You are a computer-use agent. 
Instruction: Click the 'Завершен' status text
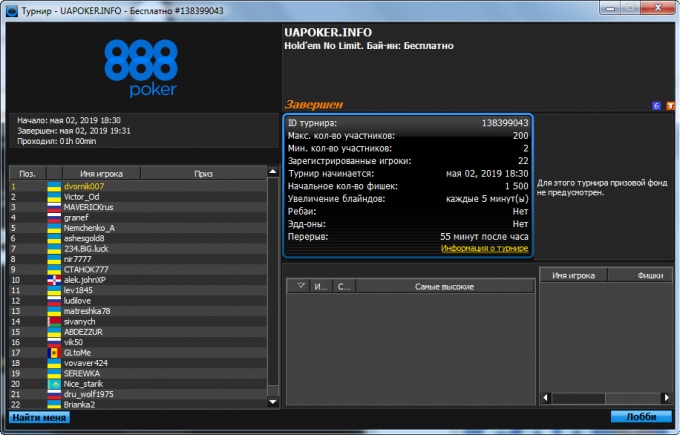pyautogui.click(x=314, y=105)
